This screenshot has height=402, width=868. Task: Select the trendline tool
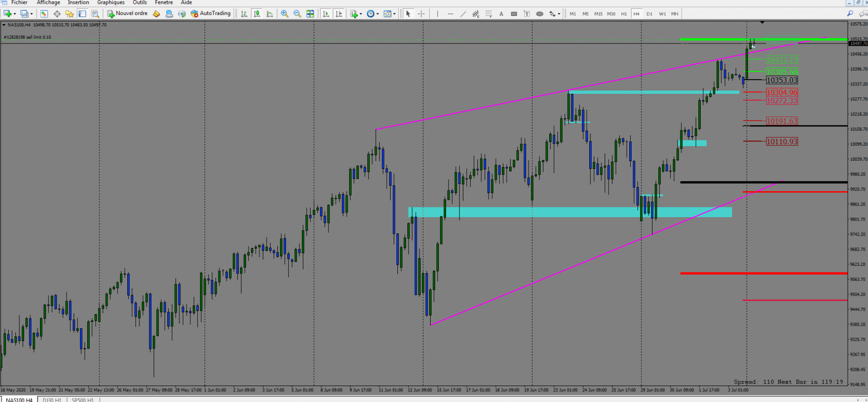[x=463, y=14]
